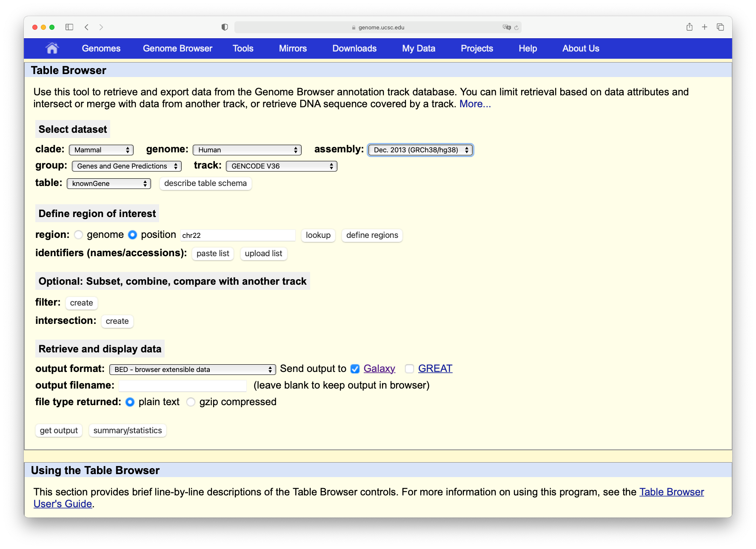756x549 pixels.
Task: Focus the output filename field
Action: [183, 386]
